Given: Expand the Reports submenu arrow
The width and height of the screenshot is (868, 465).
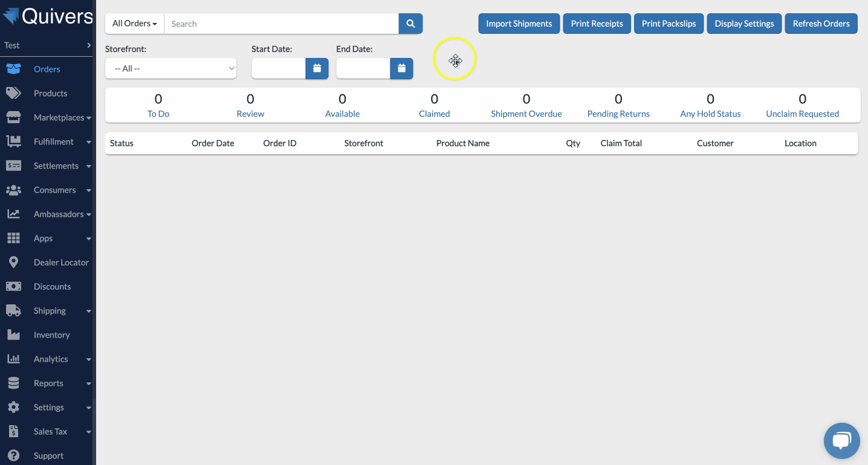Looking at the screenshot, I should 89,383.
